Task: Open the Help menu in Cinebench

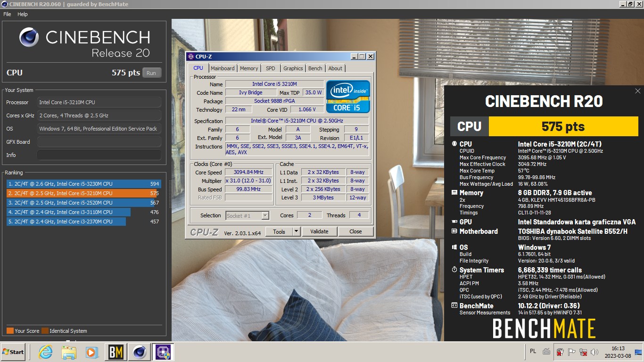Action: tap(23, 14)
